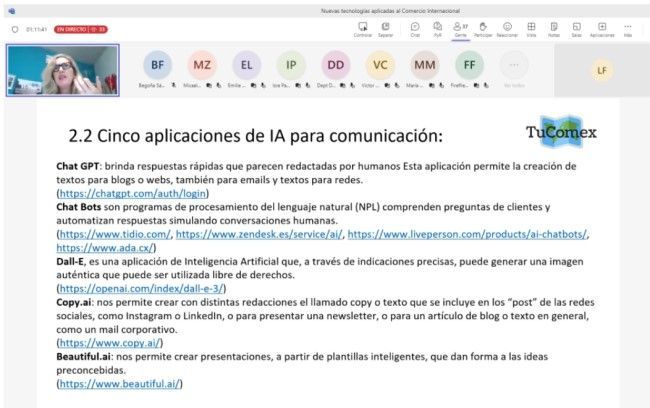650x408 pixels.
Task: Open the chatgpt.com/auth/login link
Action: [x=133, y=194]
